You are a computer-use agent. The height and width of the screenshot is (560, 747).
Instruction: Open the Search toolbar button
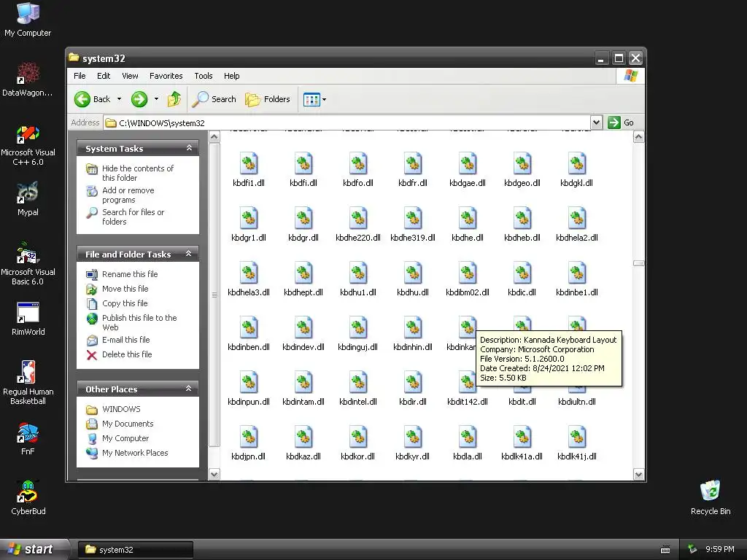point(214,99)
